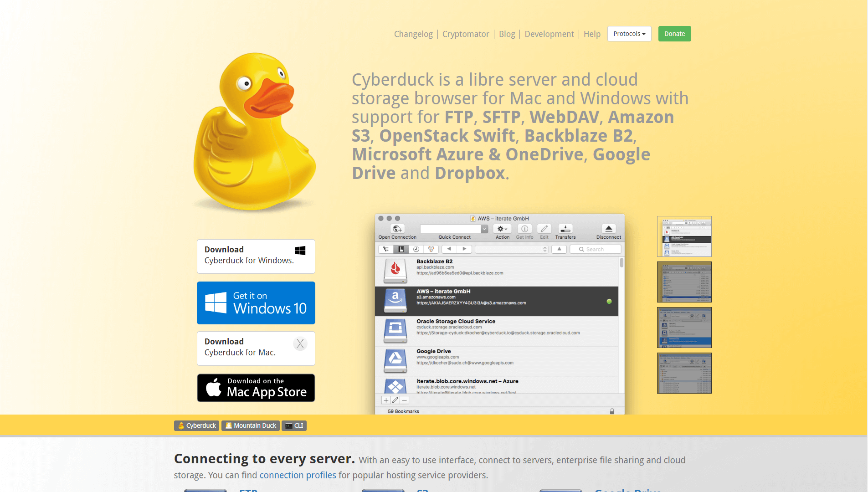Viewport: 868px width, 492px height.
Task: Select the first screenshot thumbnail
Action: (x=684, y=236)
